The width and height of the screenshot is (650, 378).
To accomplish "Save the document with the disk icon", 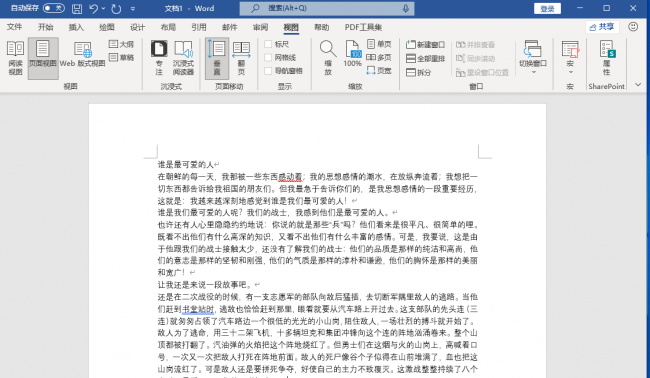I will tap(77, 8).
